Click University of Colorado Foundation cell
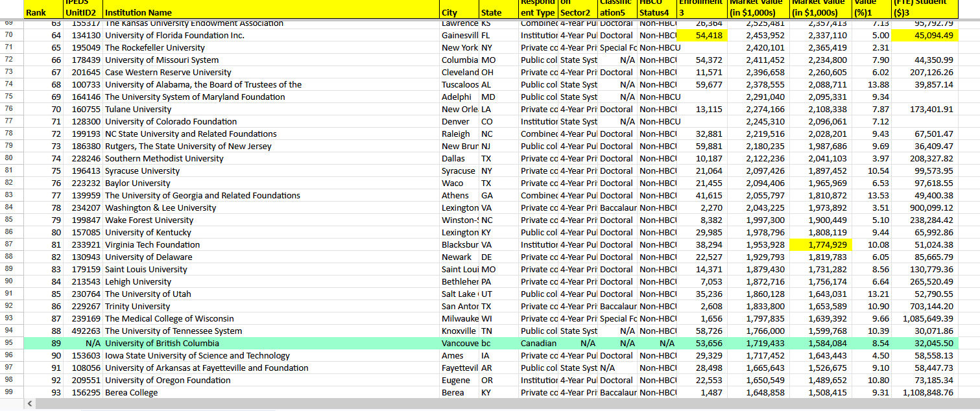 coord(270,121)
